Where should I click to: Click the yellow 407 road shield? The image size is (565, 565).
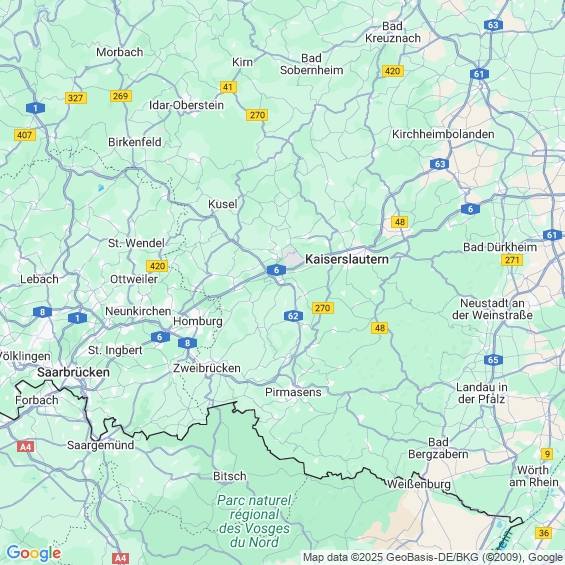pyautogui.click(x=25, y=135)
